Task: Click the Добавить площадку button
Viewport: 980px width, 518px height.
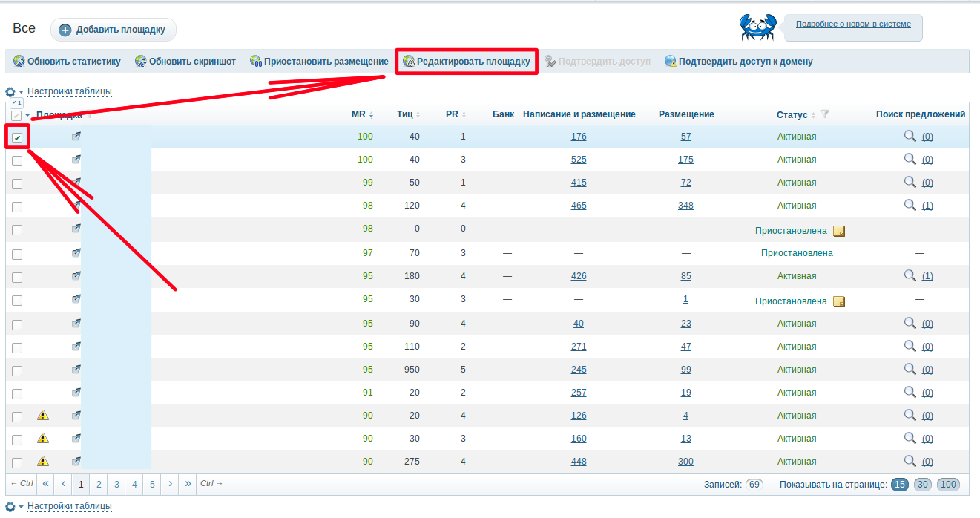Action: tap(114, 30)
